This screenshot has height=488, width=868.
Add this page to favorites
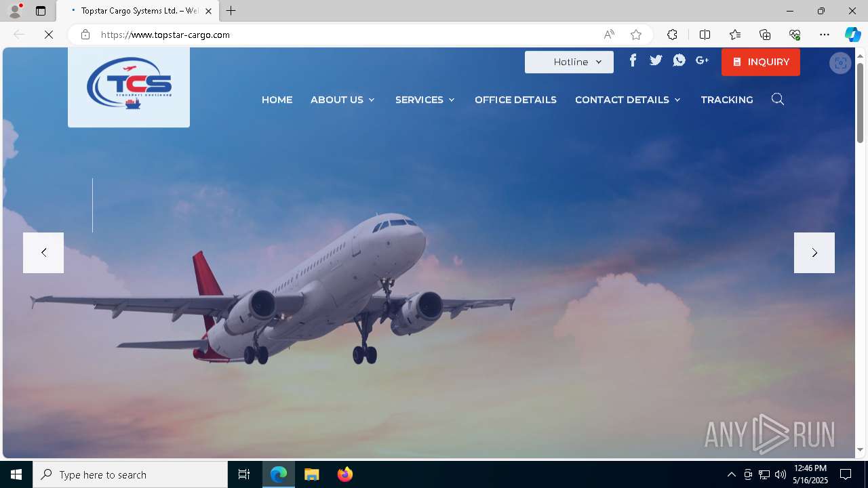tap(635, 35)
